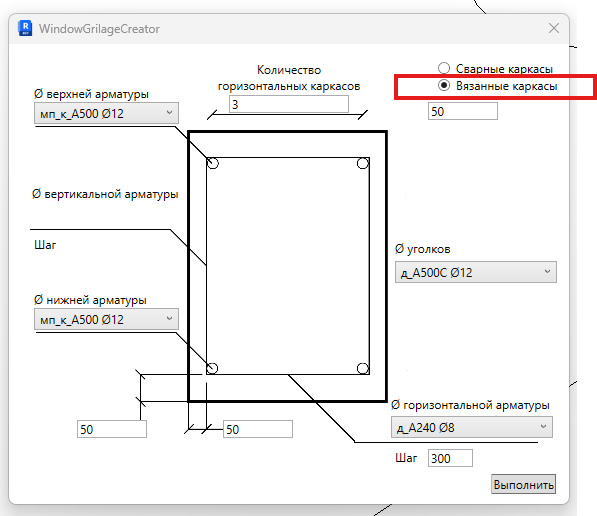Click the side cover field near horizontal dimension
The image size is (597, 516).
258,429
